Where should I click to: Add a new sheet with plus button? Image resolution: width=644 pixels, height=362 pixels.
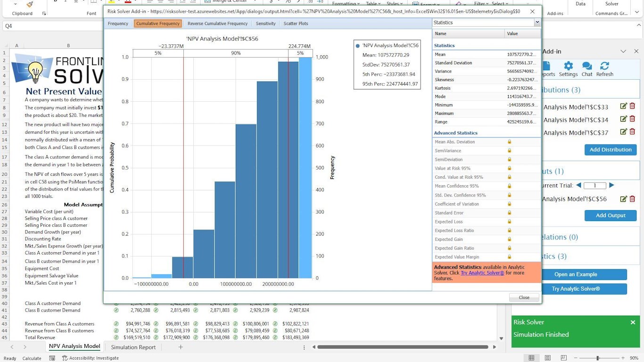(181, 347)
